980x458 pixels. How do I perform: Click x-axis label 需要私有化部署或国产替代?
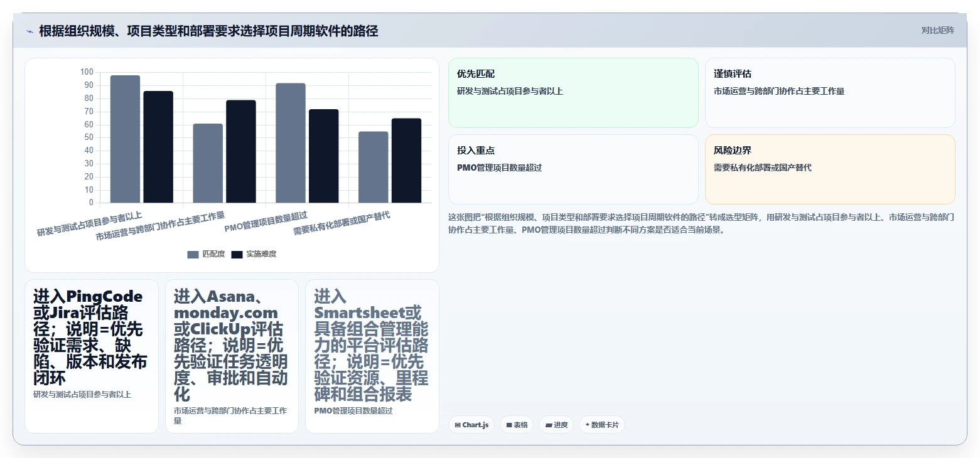(342, 223)
